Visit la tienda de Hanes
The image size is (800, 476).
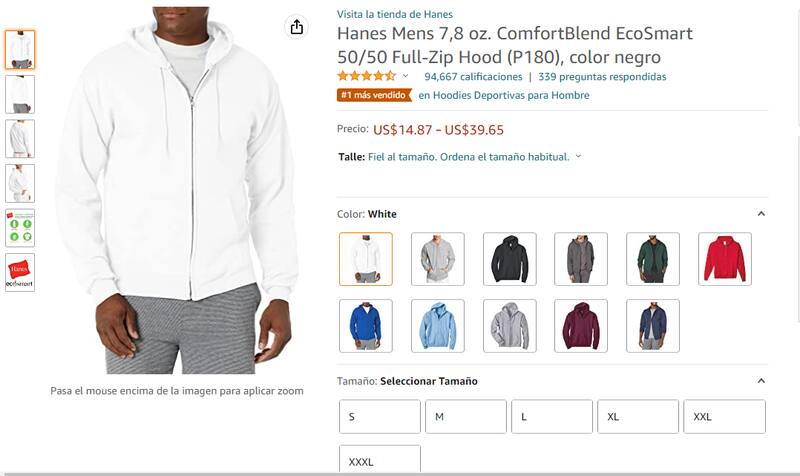click(x=394, y=14)
